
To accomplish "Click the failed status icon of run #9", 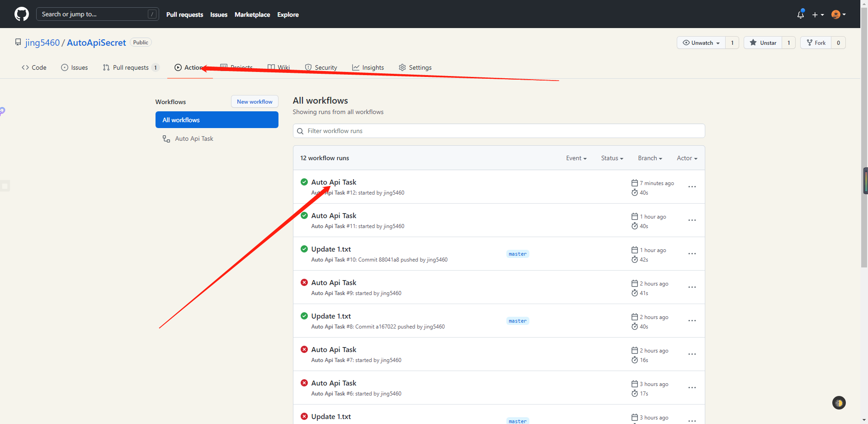I will click(304, 282).
